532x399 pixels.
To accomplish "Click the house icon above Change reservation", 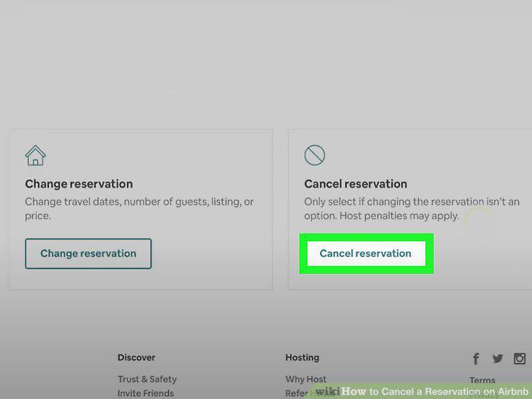I will (x=35, y=156).
